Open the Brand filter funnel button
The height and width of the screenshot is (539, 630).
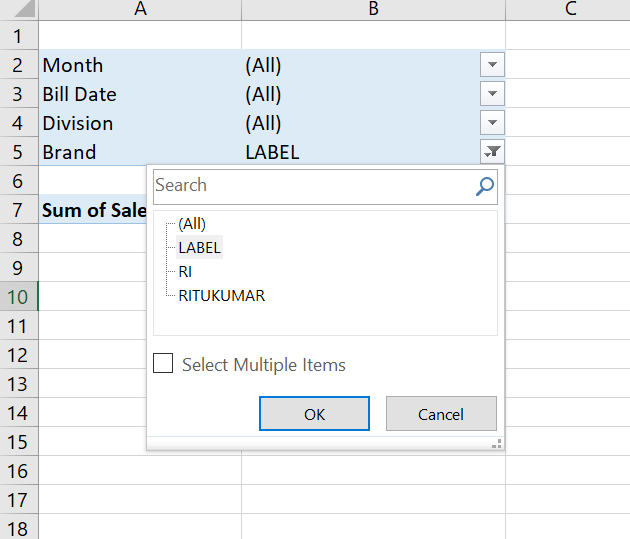(x=492, y=152)
